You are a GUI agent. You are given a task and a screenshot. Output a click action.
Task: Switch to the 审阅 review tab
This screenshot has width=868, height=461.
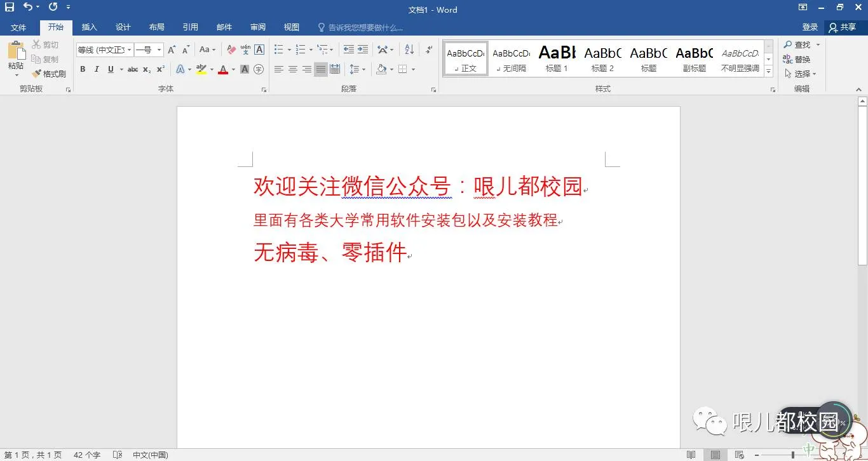[x=258, y=27]
